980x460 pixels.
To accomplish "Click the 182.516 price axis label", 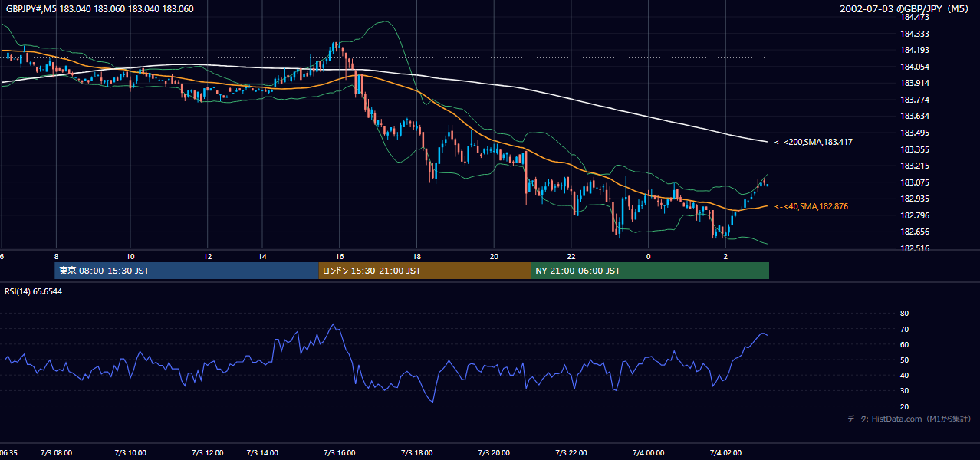I will click(915, 248).
